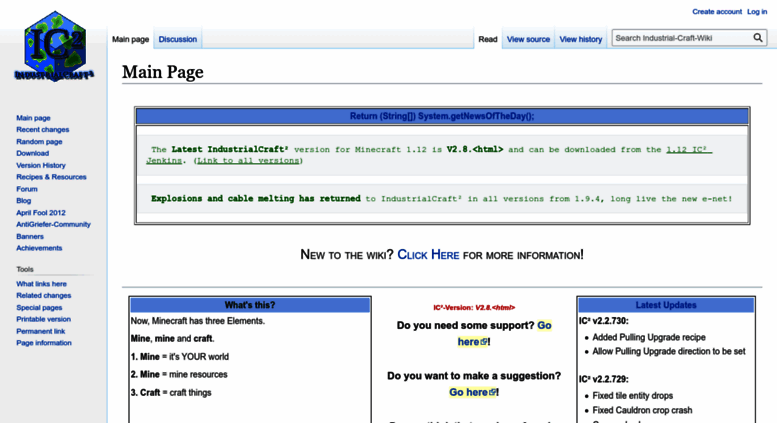Open the View history tab
777x423 pixels.
[x=580, y=39]
